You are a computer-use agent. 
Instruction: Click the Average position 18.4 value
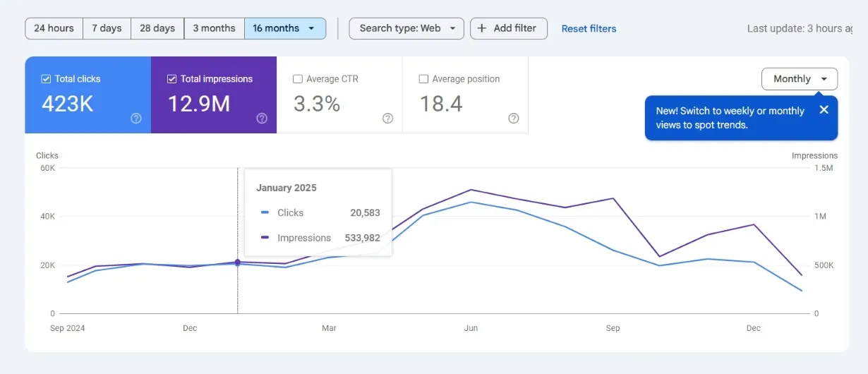click(441, 104)
